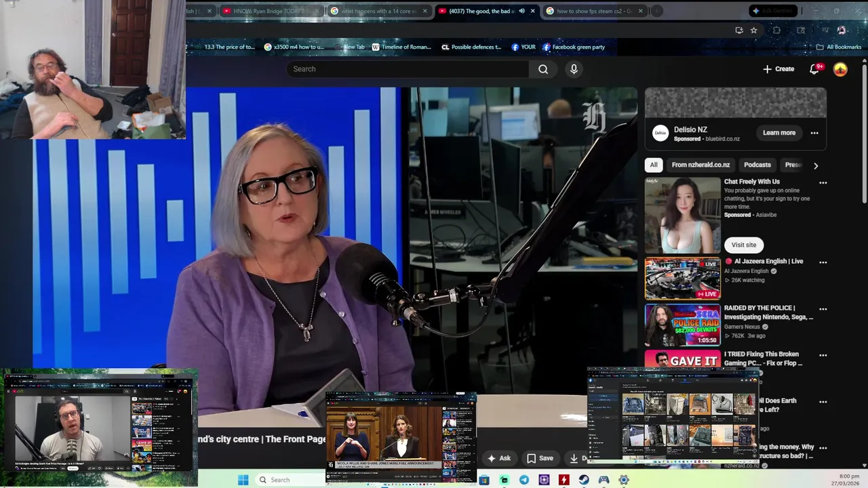Bookmark this page with star icon
Viewport: 868px width, 488px height.
pos(753,30)
